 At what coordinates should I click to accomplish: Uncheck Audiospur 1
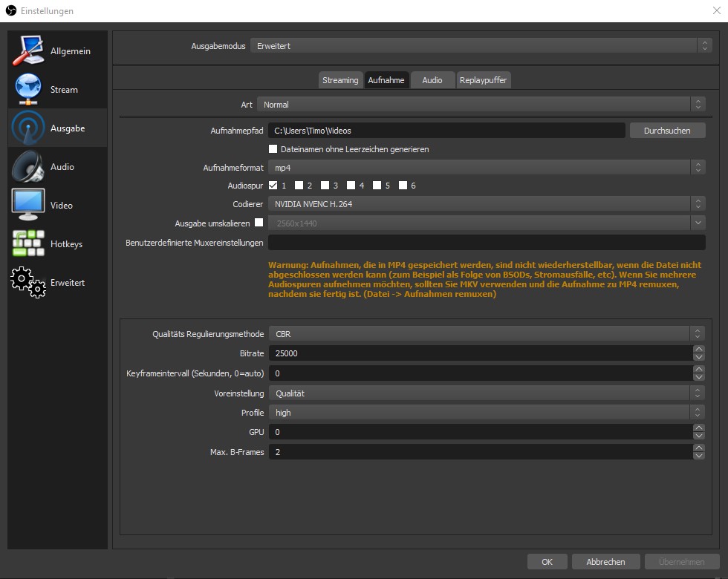tap(273, 185)
